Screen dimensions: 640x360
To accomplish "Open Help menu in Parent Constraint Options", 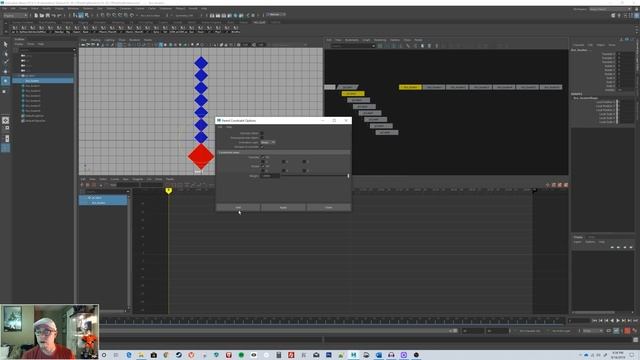I will click(229, 127).
